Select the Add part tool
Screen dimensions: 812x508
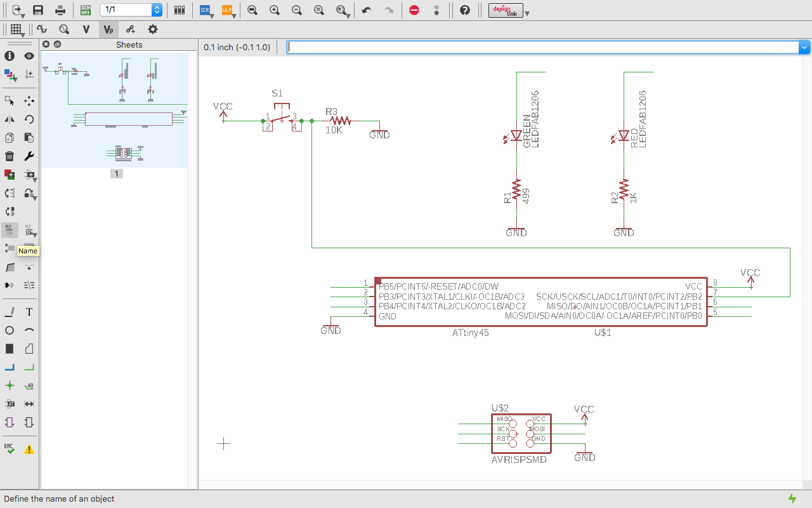[10, 174]
